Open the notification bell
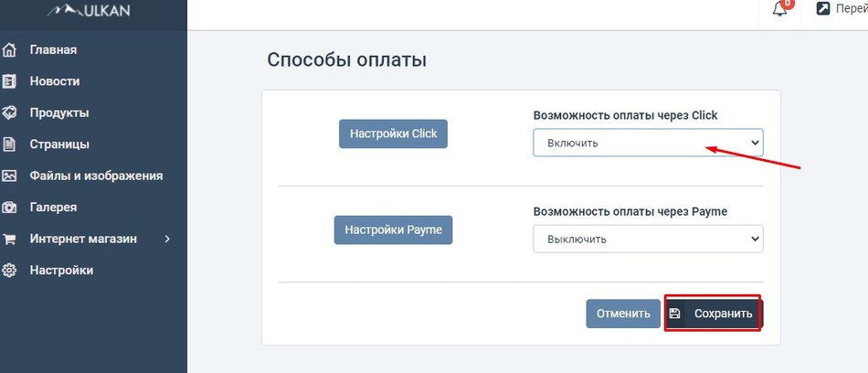 click(x=780, y=7)
